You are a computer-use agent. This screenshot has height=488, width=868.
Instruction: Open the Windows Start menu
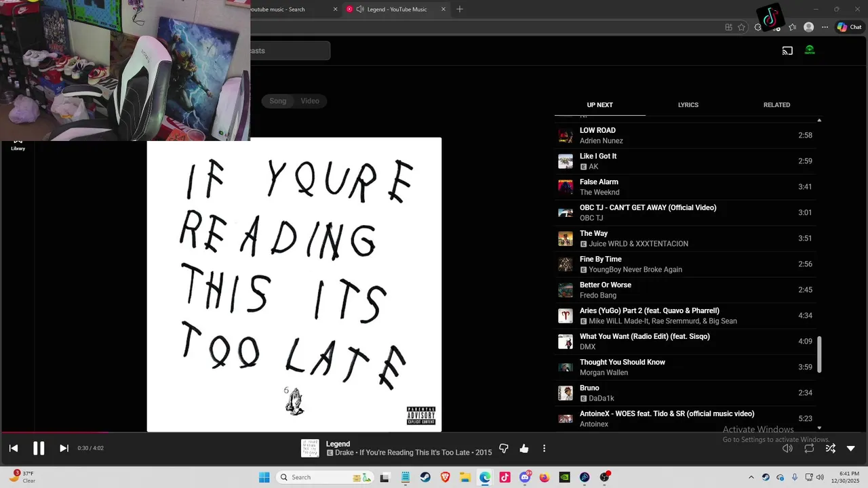264,477
